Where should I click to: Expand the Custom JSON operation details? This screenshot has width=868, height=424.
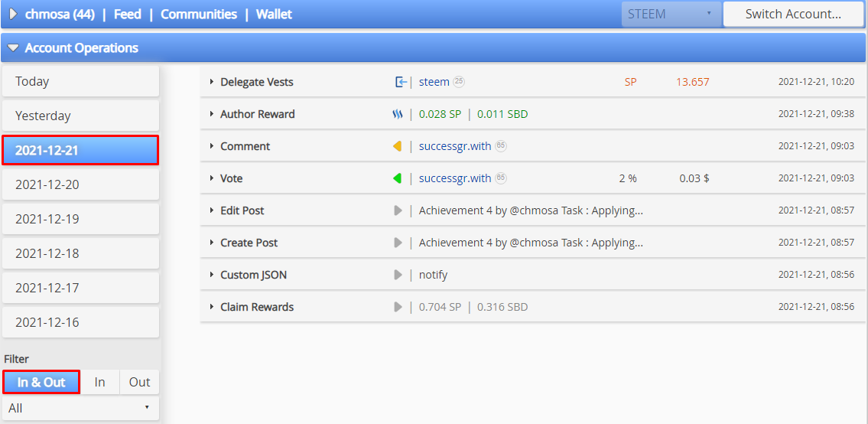click(x=212, y=275)
